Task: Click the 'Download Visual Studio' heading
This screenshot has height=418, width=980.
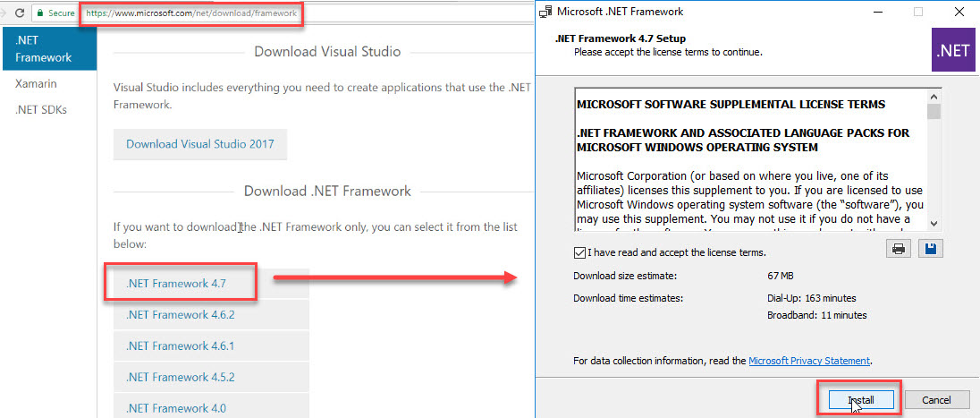Action: [327, 52]
